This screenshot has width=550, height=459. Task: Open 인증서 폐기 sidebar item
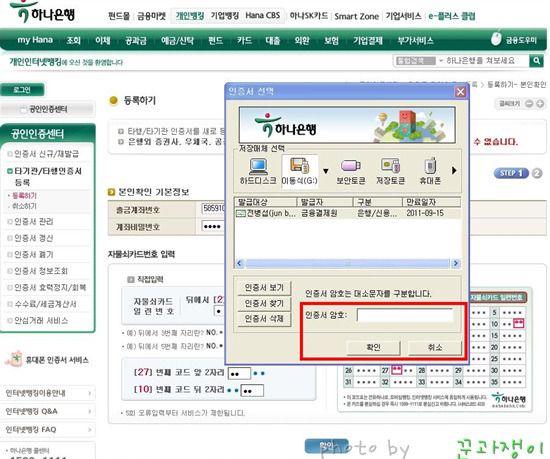[x=34, y=255]
